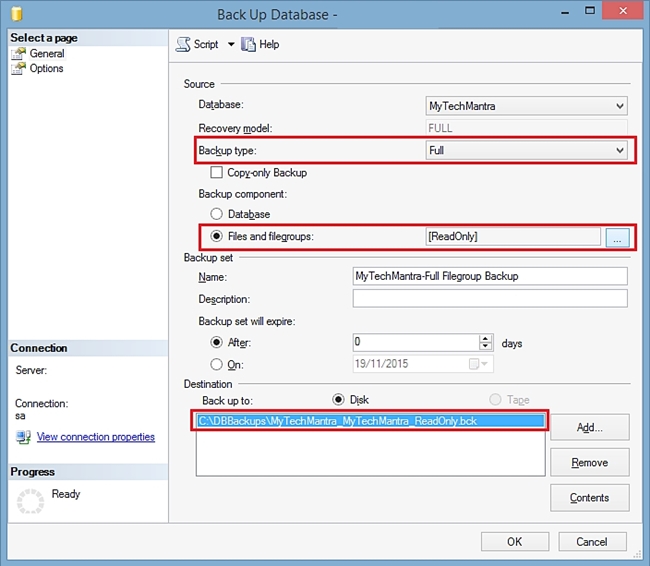The height and width of the screenshot is (566, 650).
Task: Select the Options page
Action: point(46,68)
